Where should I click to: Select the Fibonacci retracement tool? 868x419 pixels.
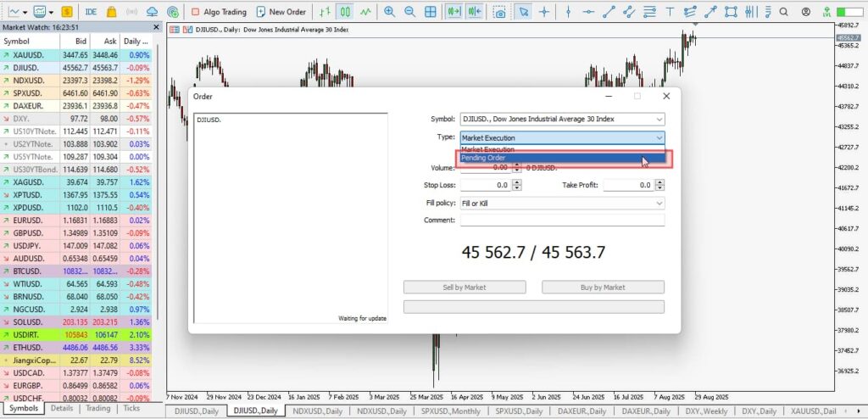650,12
